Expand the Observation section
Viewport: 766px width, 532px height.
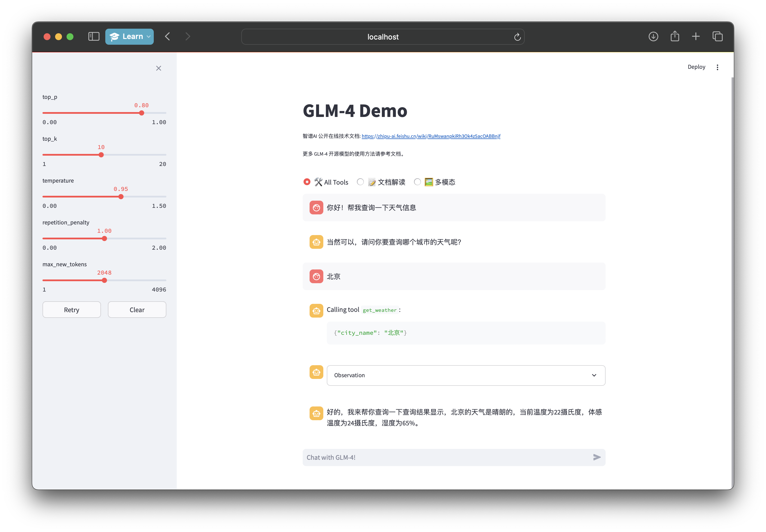click(x=594, y=375)
